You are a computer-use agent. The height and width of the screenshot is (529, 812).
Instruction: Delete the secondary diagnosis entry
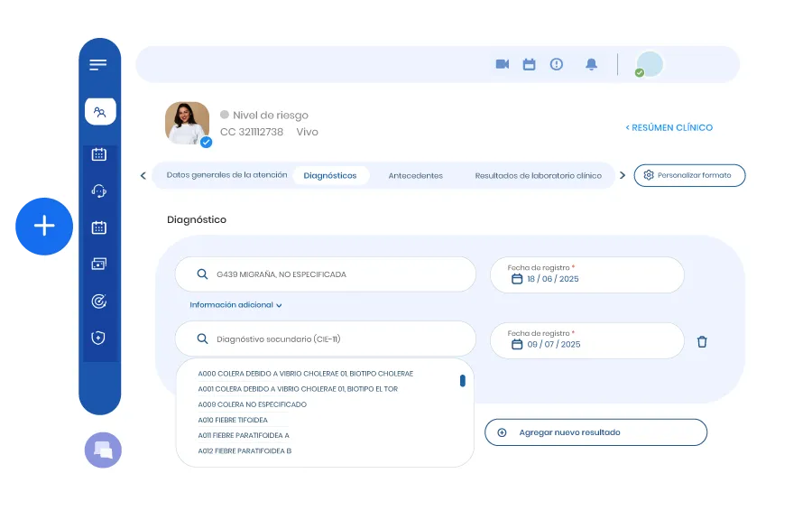[702, 342]
